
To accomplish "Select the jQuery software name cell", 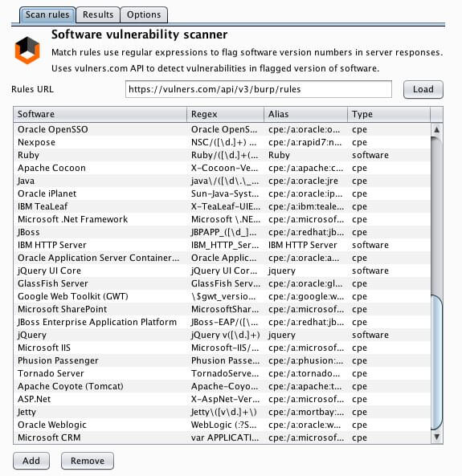I will point(100,335).
